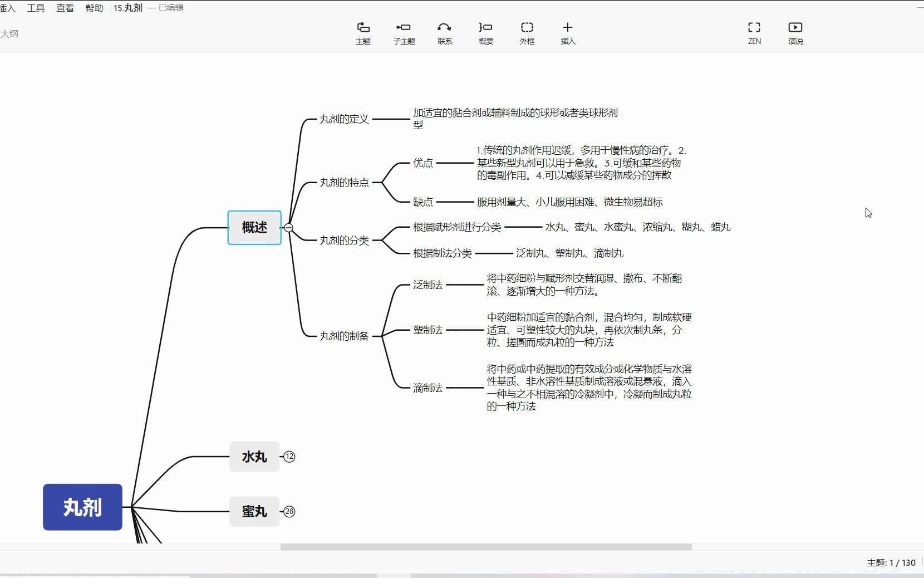The image size is (924, 578).
Task: Open the 插入 menu in menu bar
Action: point(8,8)
